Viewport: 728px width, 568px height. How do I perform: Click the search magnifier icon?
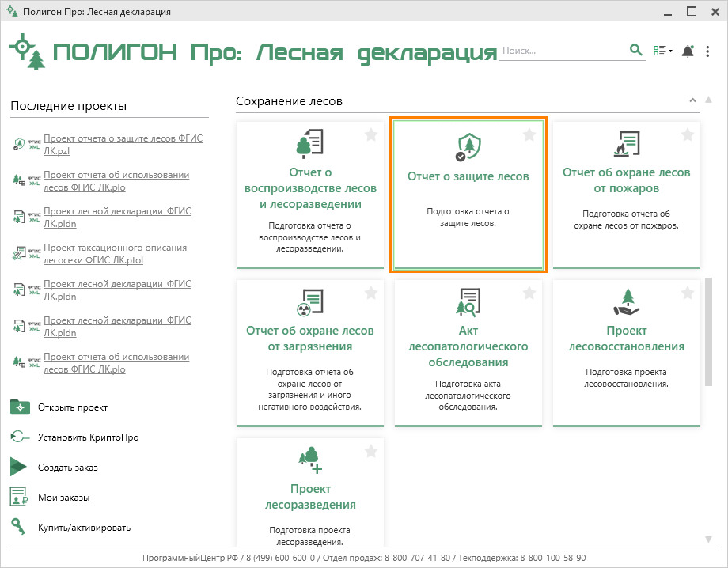635,50
